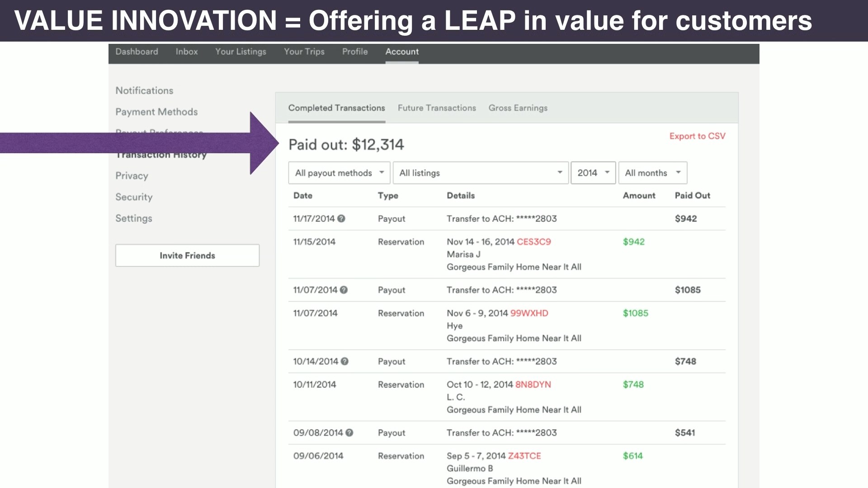Click the green $748 amount
Screen dimensions: 868x488
633,385
